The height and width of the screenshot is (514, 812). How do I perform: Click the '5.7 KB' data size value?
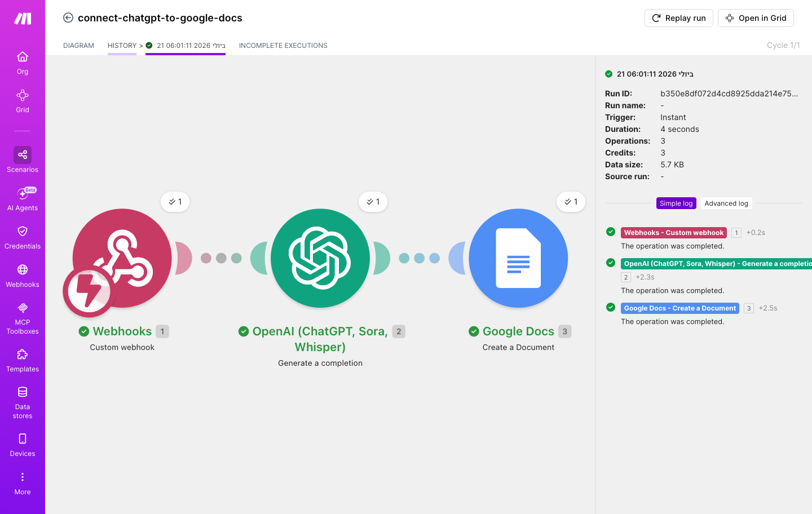(x=672, y=165)
